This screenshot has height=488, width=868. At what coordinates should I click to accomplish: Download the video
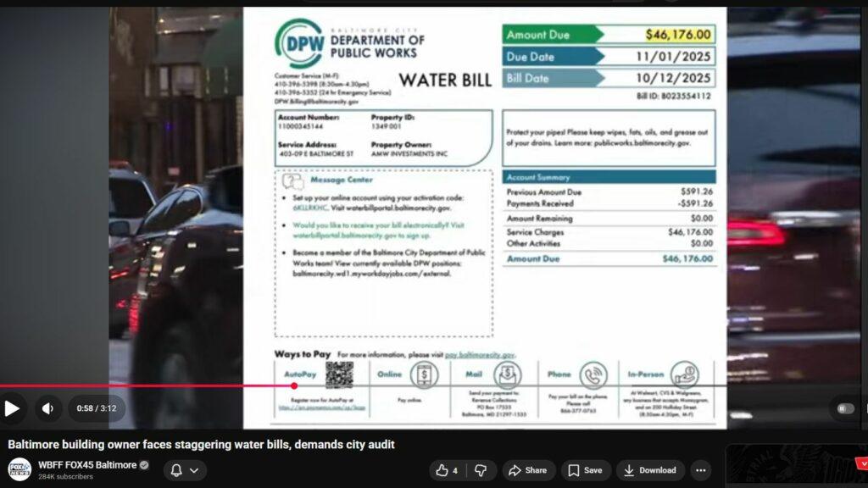pos(649,470)
